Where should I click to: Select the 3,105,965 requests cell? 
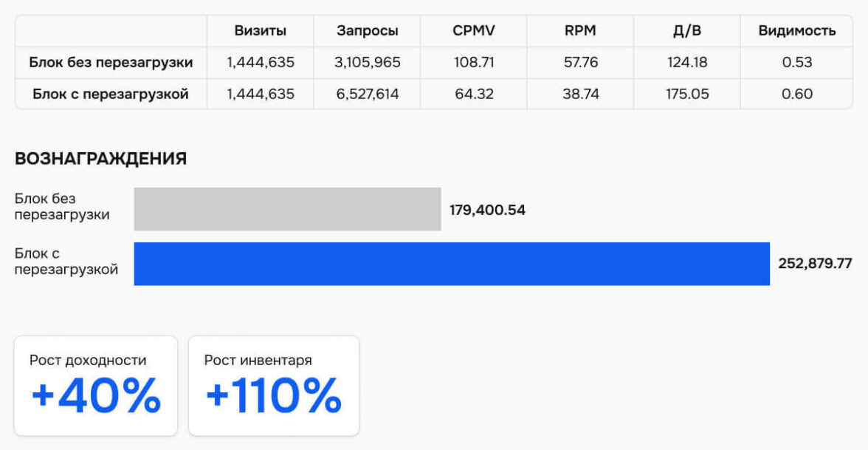pyautogui.click(x=368, y=63)
